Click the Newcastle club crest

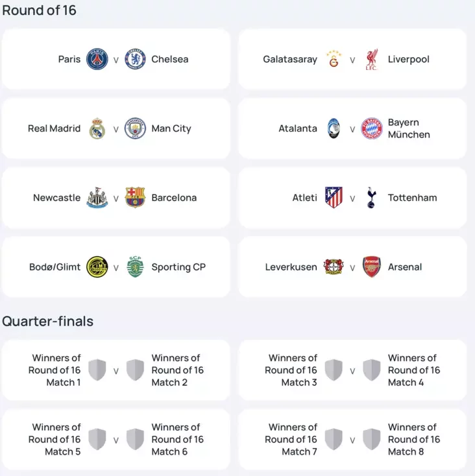click(x=97, y=198)
